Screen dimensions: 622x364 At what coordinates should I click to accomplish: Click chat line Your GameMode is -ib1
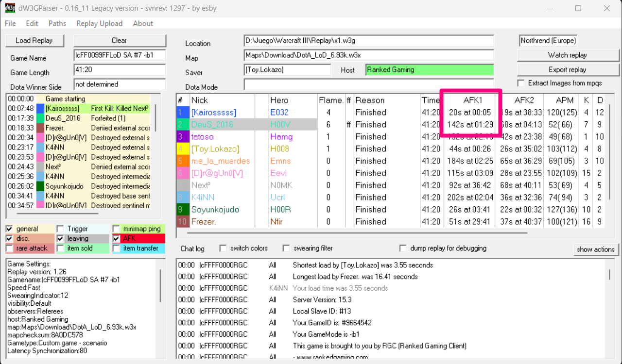click(x=326, y=334)
